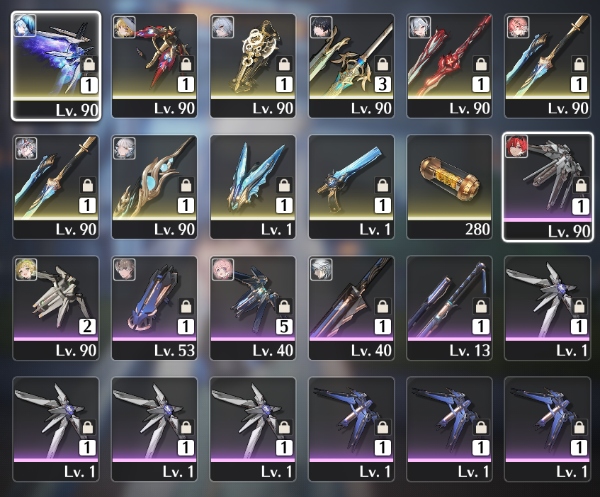Pick the dark broadblade at Lv. 40
Screen dimensions: 600x497
(x=351, y=308)
